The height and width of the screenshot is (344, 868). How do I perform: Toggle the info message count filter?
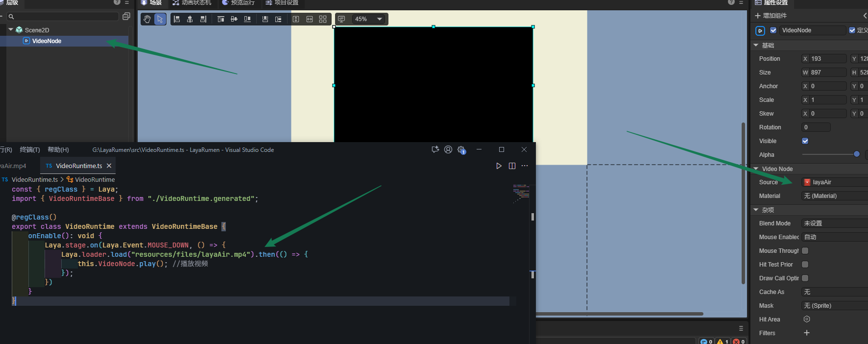point(706,342)
